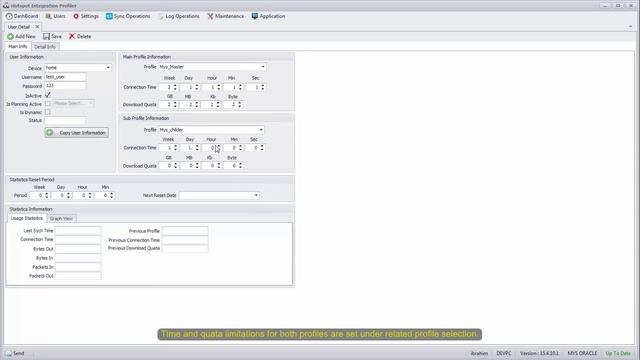
Task: Toggle the IsActive checkbox
Action: [48, 95]
